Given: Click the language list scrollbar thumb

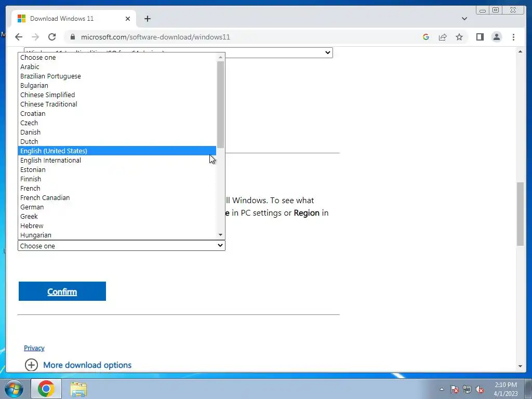Looking at the screenshot, I should click(220, 104).
